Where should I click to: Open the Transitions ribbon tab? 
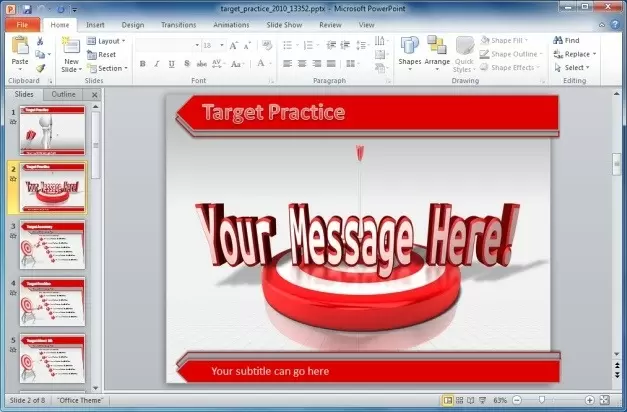178,24
